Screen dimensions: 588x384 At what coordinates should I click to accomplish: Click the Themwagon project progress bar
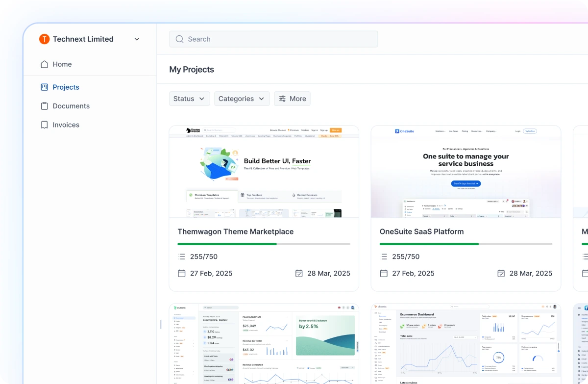pyautogui.click(x=264, y=244)
